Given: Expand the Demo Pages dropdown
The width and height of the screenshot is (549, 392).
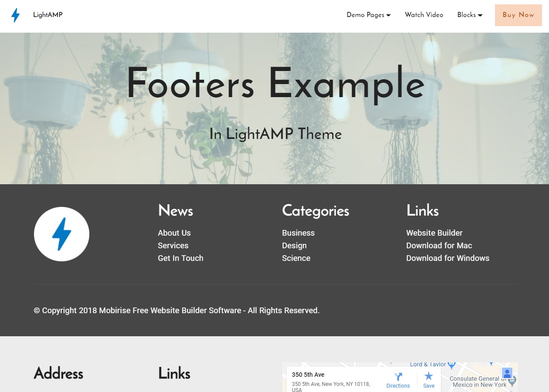Looking at the screenshot, I should tap(368, 15).
